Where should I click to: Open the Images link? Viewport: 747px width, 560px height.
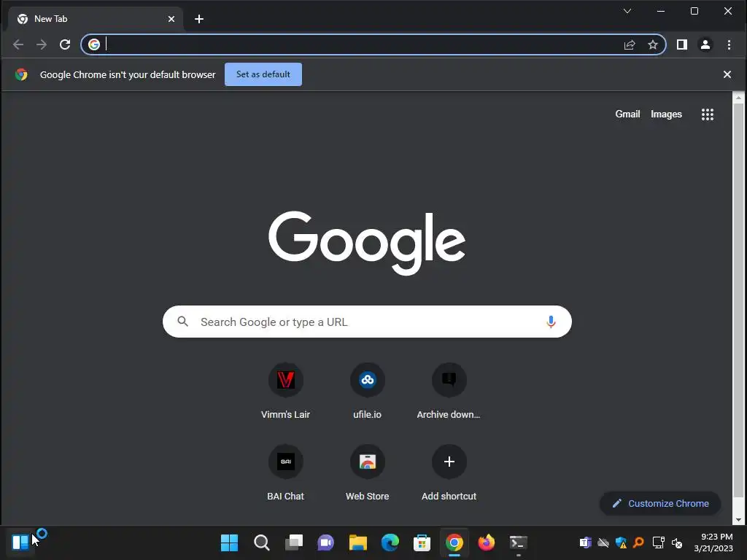tap(666, 114)
